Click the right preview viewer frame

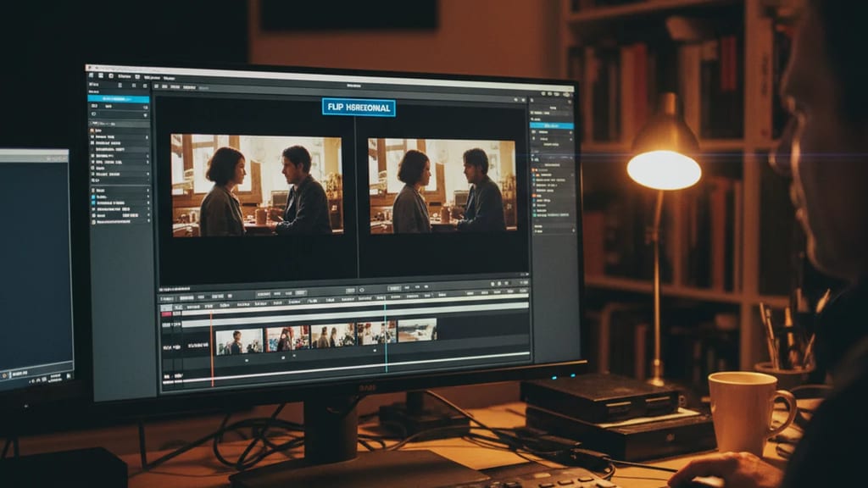(442, 186)
